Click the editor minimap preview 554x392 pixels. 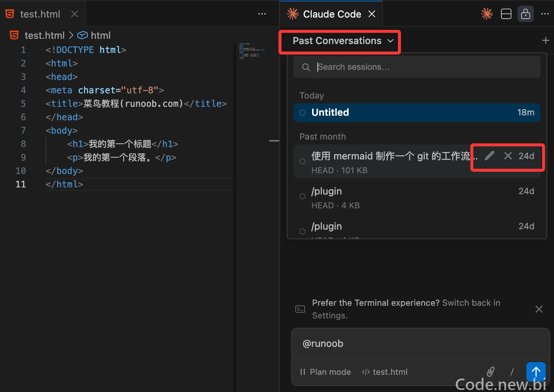252,52
